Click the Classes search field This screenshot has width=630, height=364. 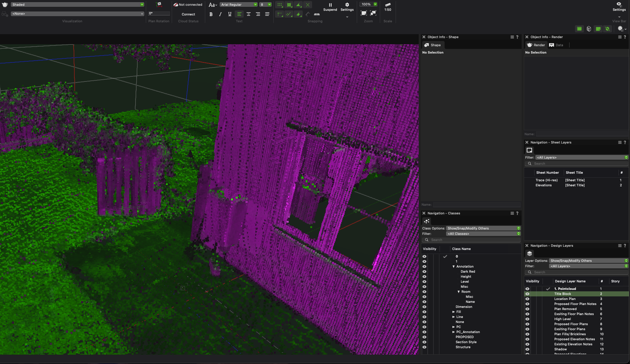[x=472, y=240]
